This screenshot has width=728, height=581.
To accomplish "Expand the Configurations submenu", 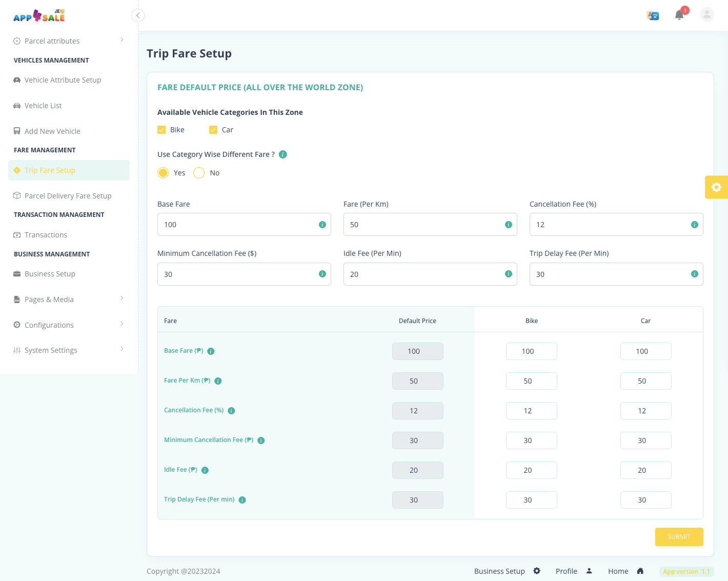I will [x=69, y=325].
